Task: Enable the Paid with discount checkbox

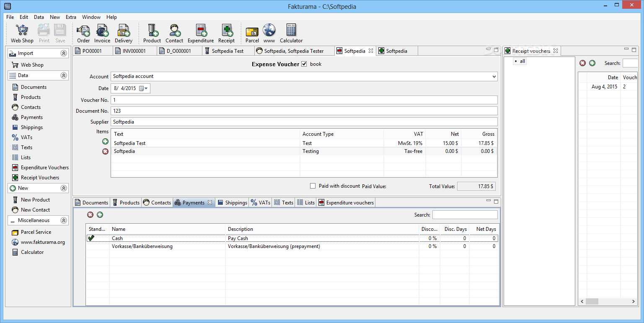Action: point(313,186)
